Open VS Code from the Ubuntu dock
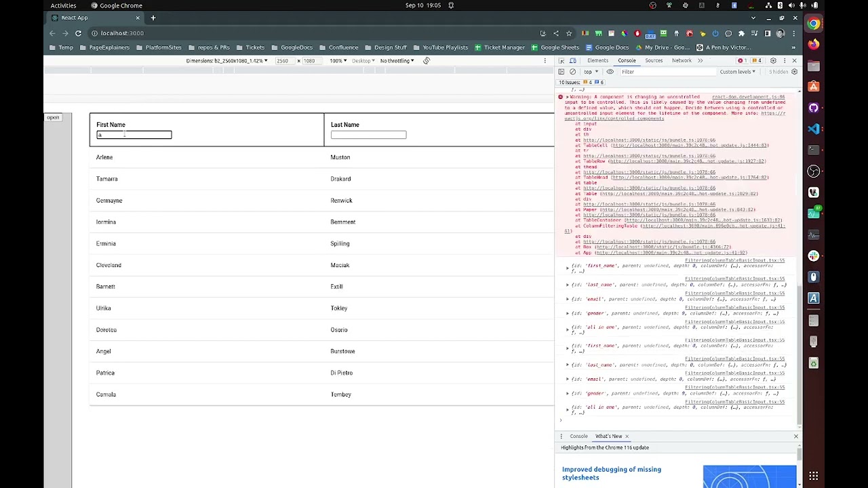The image size is (868, 488). point(814,129)
